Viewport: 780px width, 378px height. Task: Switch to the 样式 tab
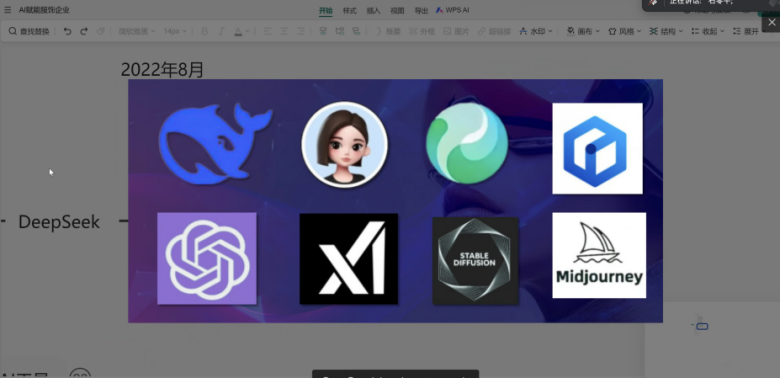(x=350, y=10)
